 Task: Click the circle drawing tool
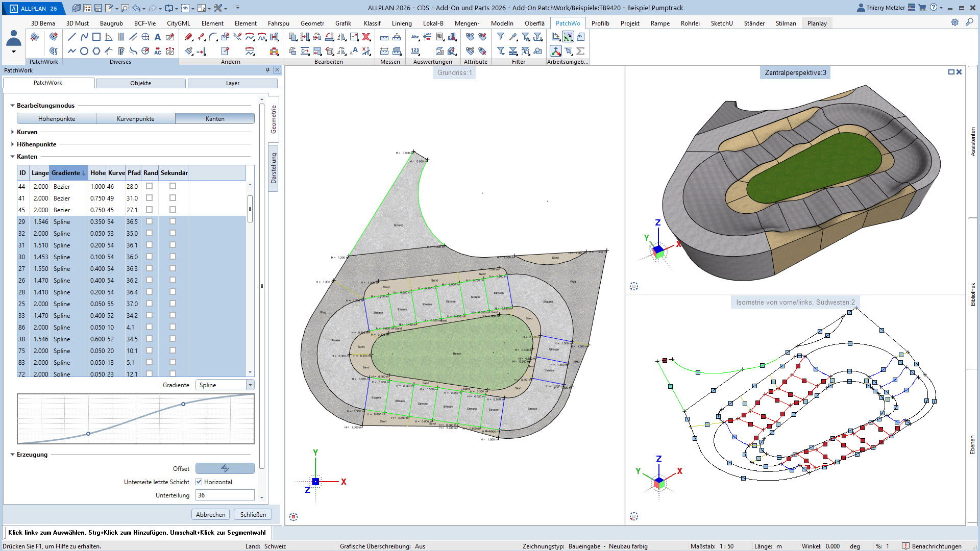pyautogui.click(x=84, y=51)
